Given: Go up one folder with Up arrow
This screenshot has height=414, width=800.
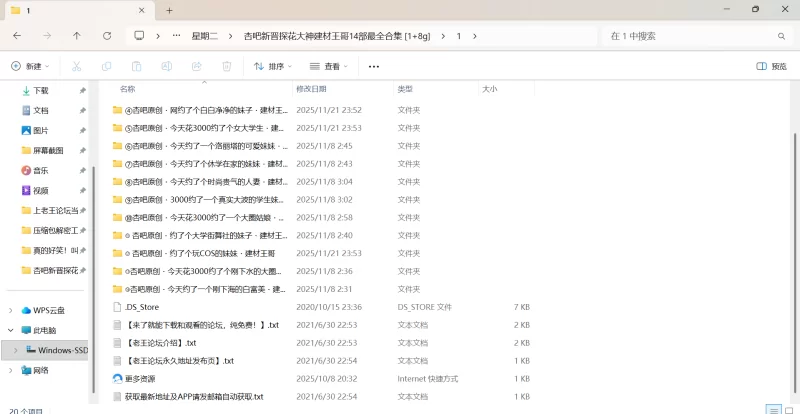Looking at the screenshot, I should (77, 35).
